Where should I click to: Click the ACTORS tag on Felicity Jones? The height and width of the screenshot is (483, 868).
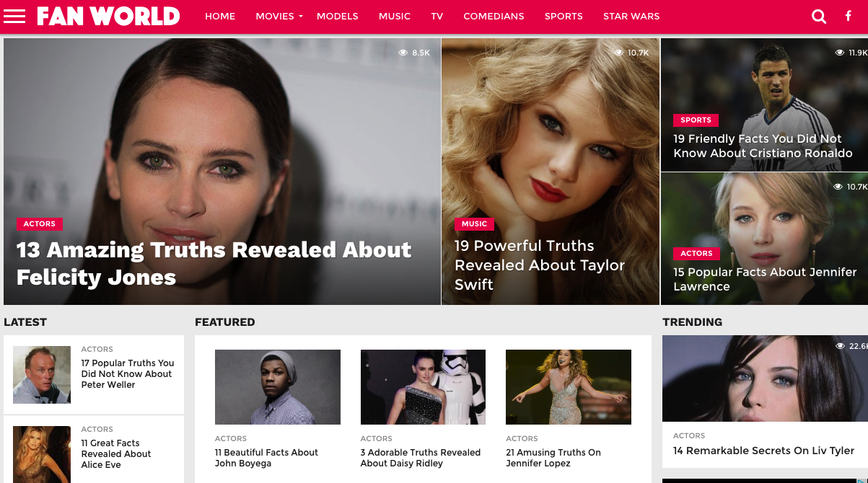pos(40,224)
